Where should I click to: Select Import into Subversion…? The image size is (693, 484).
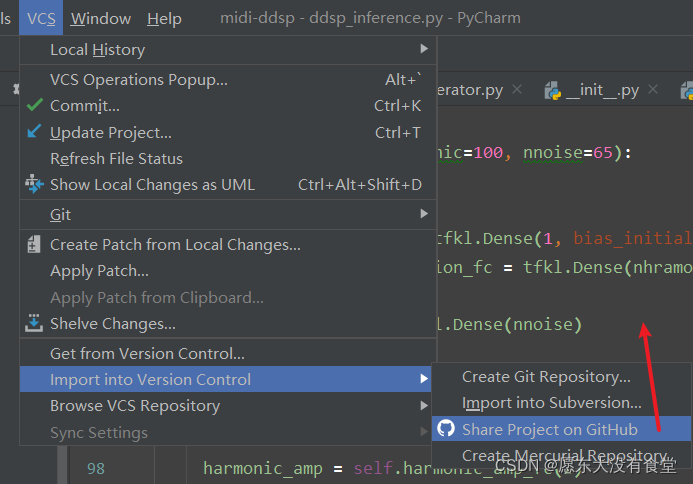pyautogui.click(x=562, y=403)
